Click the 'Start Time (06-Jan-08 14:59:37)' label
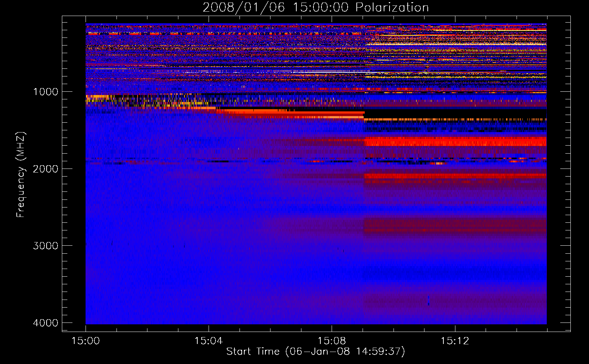Screen dimensions: 589x364 tap(316, 352)
